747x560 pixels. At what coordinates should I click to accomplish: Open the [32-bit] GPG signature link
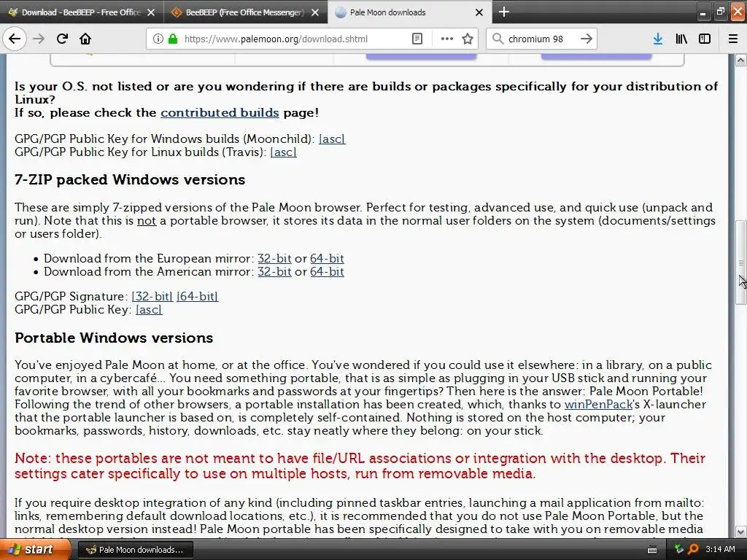[152, 297]
